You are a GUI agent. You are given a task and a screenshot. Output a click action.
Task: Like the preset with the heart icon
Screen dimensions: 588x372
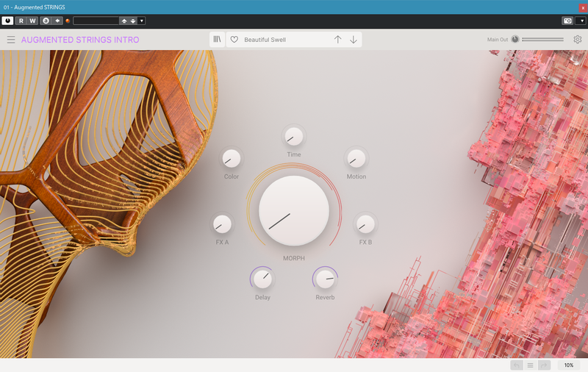[x=234, y=40]
